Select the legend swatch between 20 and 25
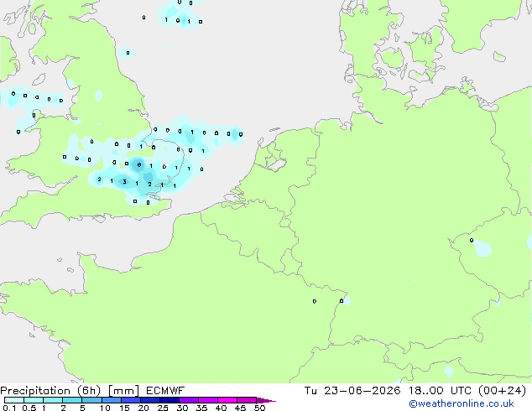The image size is (532, 411). point(150,400)
